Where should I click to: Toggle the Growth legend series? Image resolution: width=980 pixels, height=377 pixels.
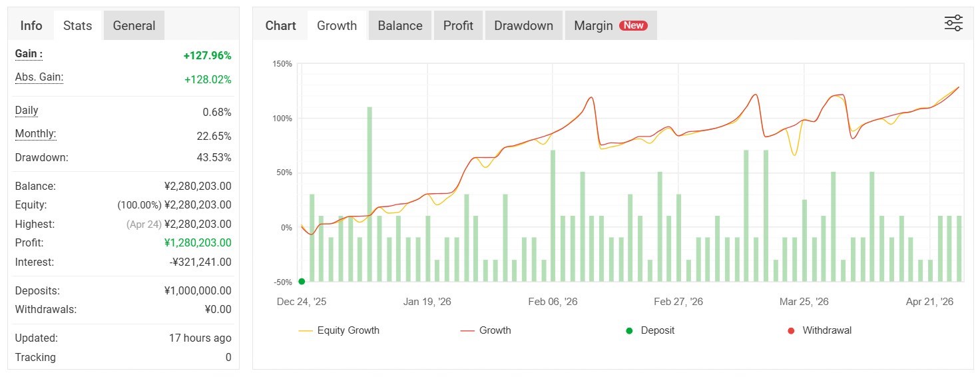(x=486, y=330)
